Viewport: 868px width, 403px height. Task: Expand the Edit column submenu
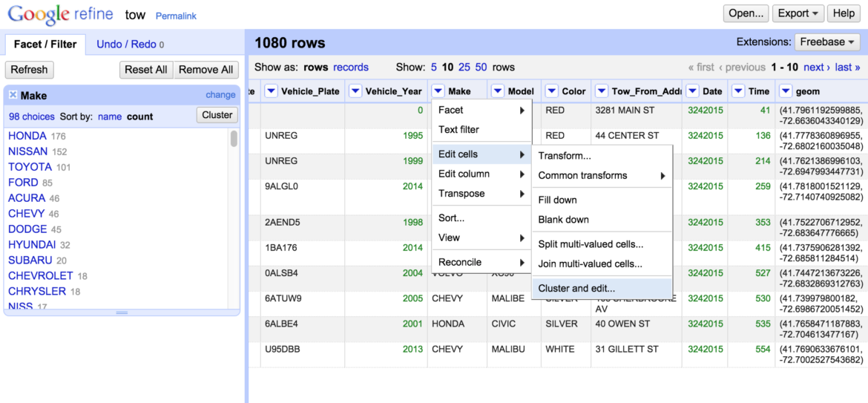click(481, 174)
